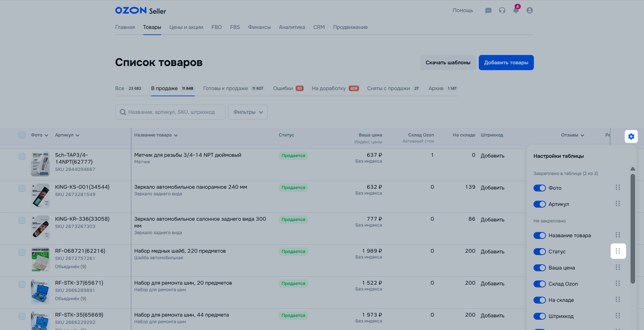This screenshot has width=644, height=330.
Task: Expand the Фильтры dropdown
Action: pos(248,112)
